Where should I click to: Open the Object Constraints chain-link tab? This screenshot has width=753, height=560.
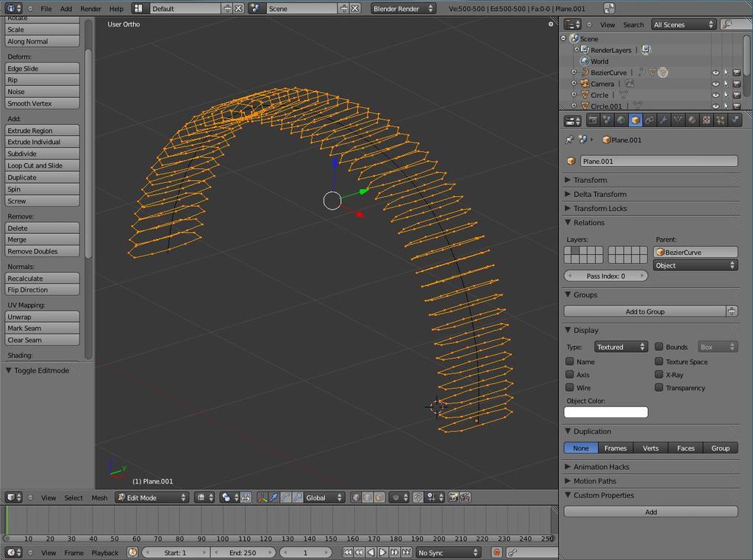coord(650,121)
